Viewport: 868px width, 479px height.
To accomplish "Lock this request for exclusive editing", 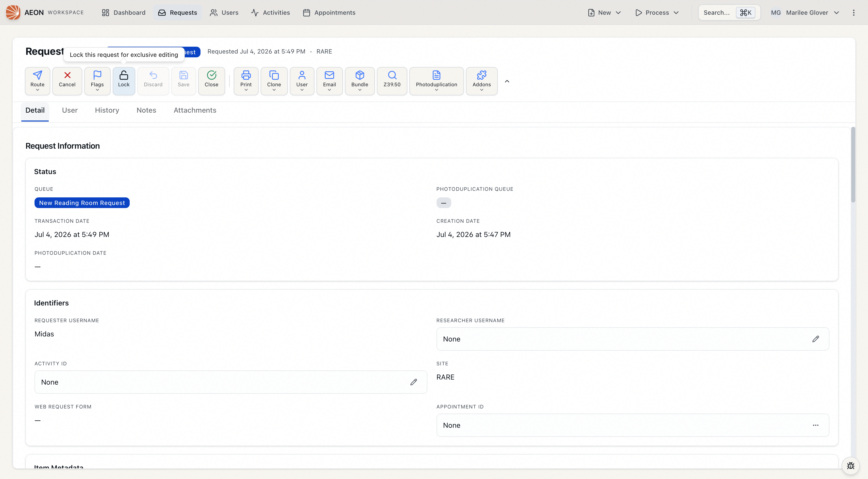I will (x=124, y=81).
